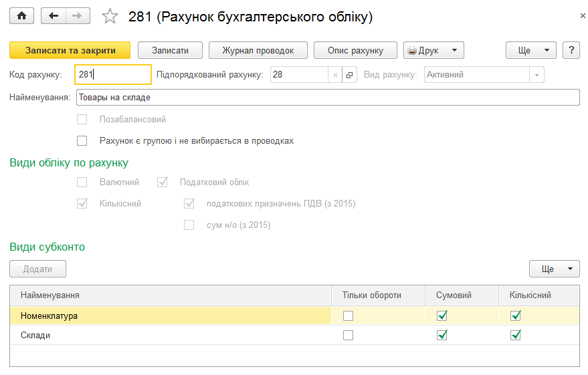Uncheck Кількісний for Склади row
Screen dimensions: 588x375
click(516, 335)
